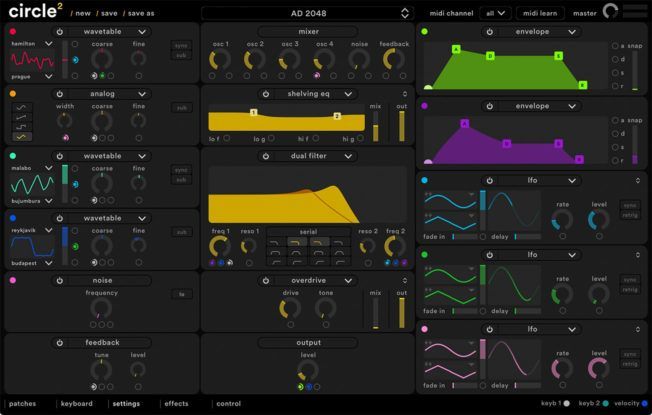This screenshot has height=415, width=652.
Task: Expand the shelving eq effect dropdown
Action: coord(348,94)
